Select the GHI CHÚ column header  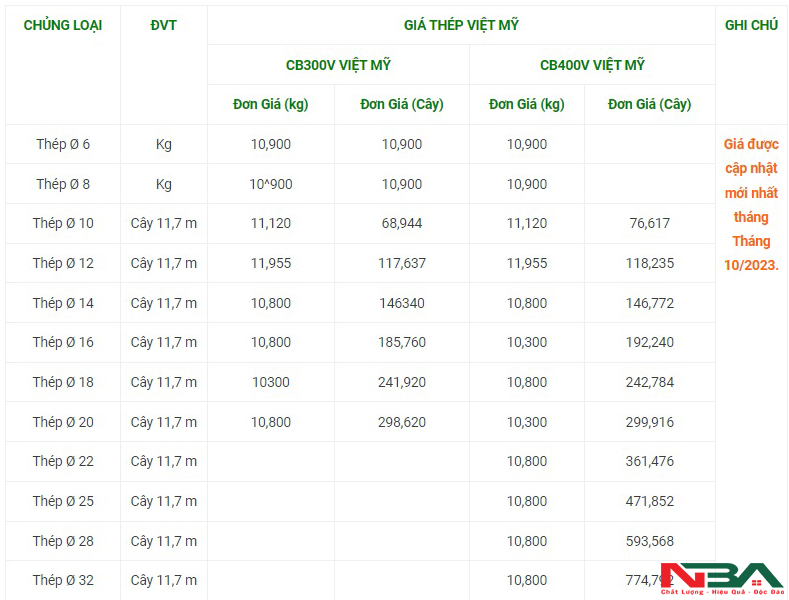[751, 25]
